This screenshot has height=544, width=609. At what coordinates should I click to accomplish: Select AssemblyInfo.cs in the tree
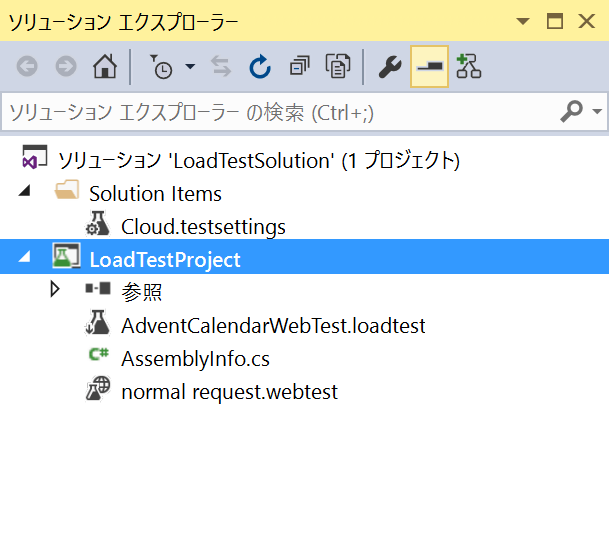point(195,358)
